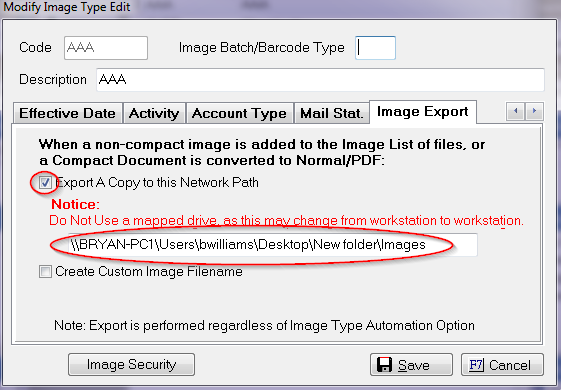561x390 pixels.
Task: Open the Activity tab
Action: [x=154, y=113]
